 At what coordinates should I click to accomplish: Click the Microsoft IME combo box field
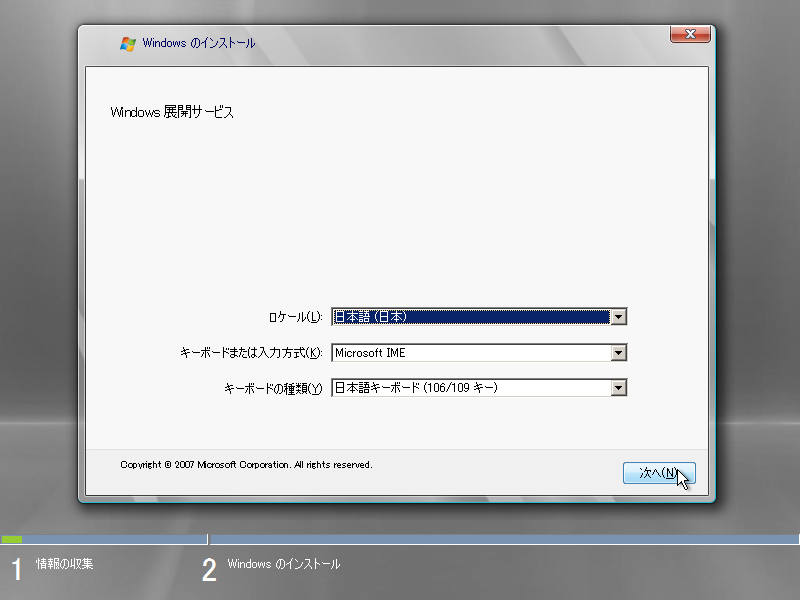pos(470,353)
